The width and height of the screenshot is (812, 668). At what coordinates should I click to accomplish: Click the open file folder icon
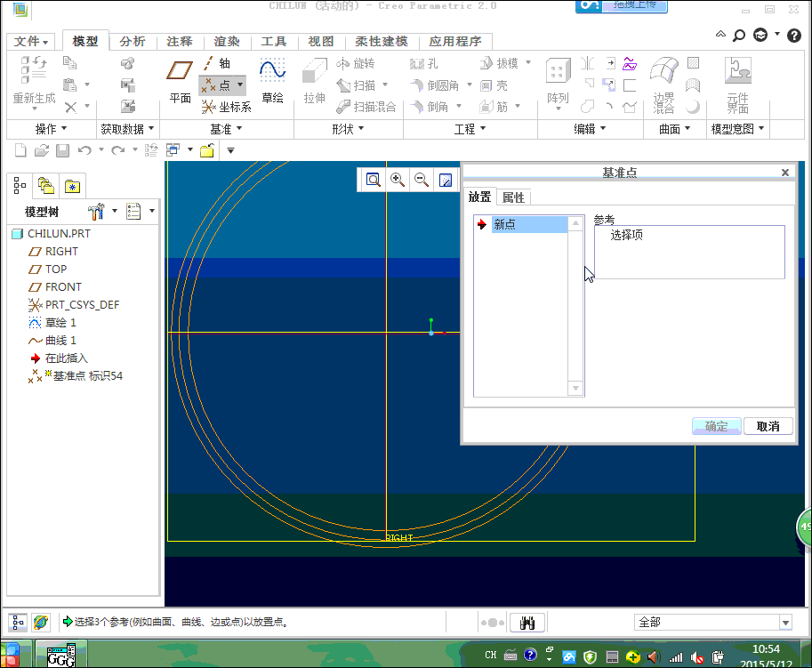[42, 150]
